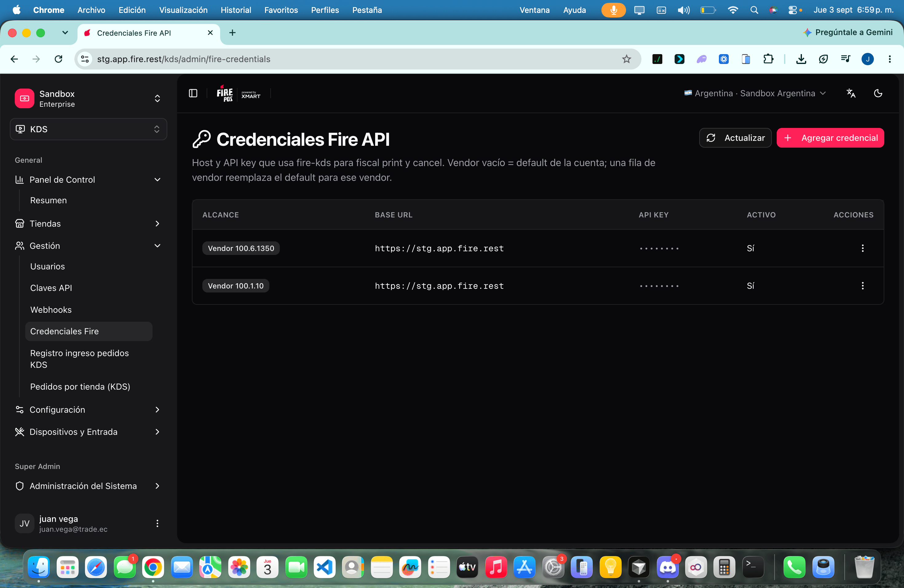904x588 pixels.
Task: Collapse the Gestión section
Action: click(88, 246)
